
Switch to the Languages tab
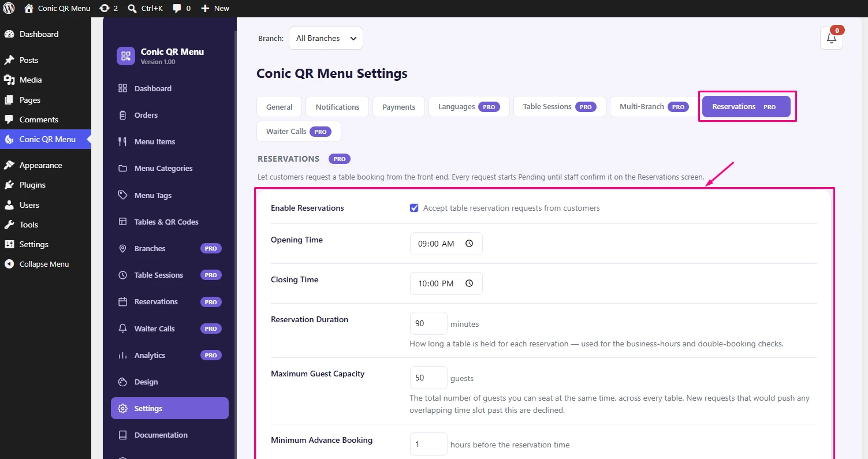pos(469,107)
